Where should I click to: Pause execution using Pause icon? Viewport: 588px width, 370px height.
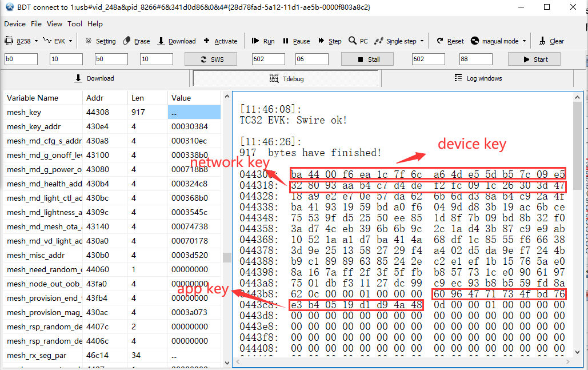click(x=286, y=41)
